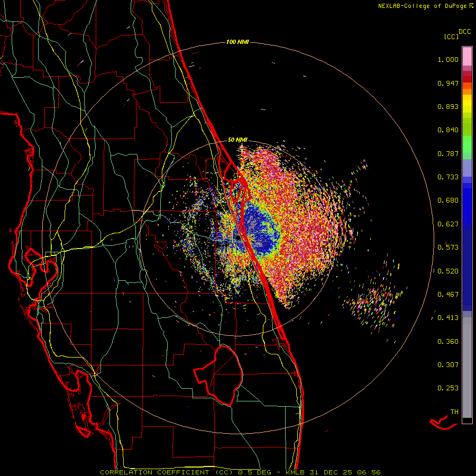The height and width of the screenshot is (476, 476).
Task: Click the CORRELATION COEFFICIENT (CC) caption text
Action: 167,472
